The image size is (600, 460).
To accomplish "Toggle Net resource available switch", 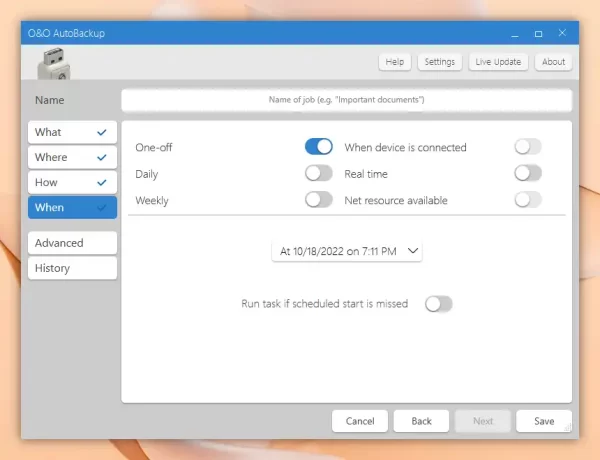I will coord(528,200).
